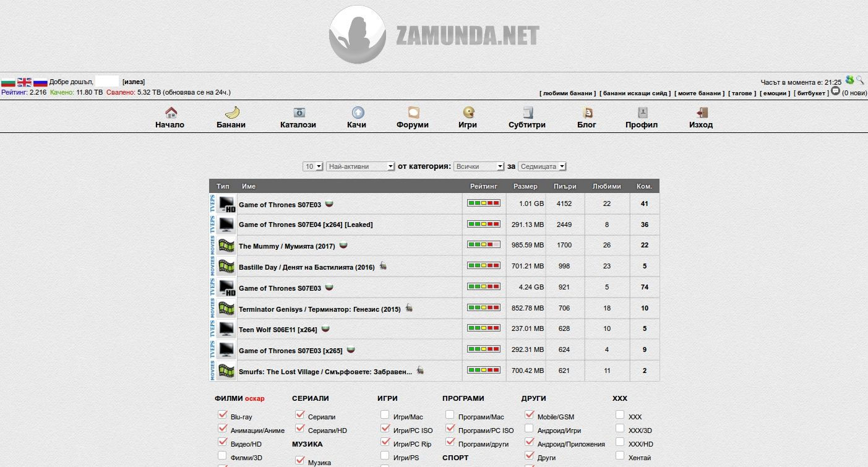The image size is (868, 467).
Task: Open the messages speech bubble icon
Action: (835, 91)
